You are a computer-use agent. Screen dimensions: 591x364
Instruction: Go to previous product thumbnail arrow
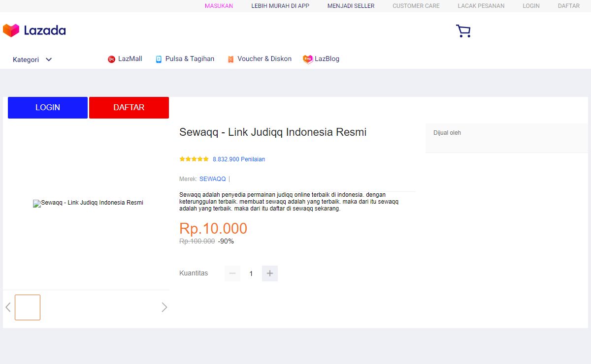click(x=8, y=307)
